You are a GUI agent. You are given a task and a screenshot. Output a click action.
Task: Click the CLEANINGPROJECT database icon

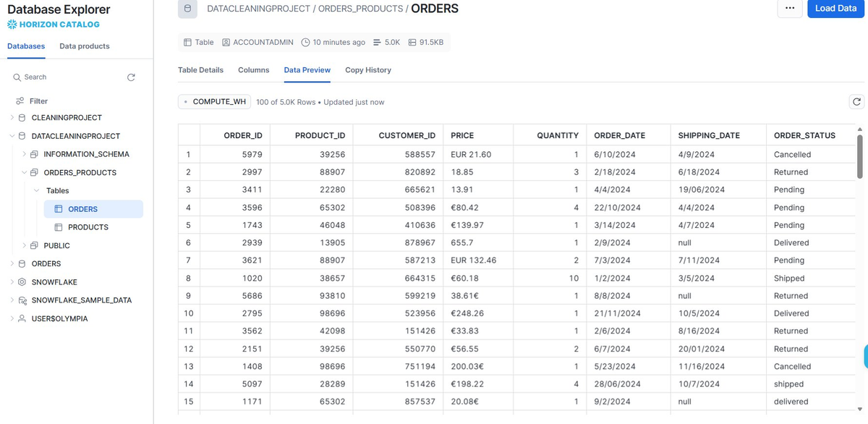22,118
